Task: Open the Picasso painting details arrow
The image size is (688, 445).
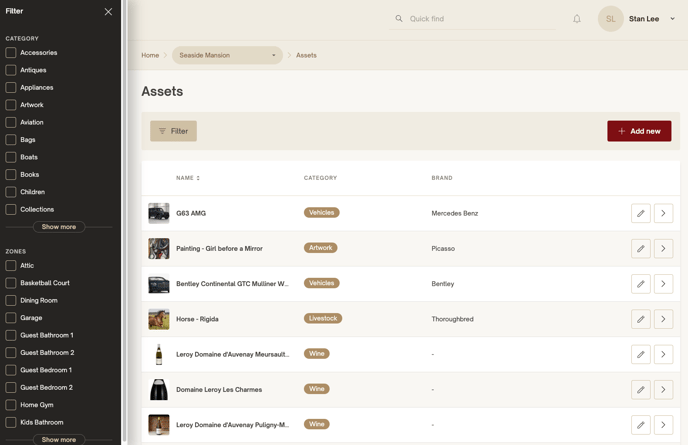Action: pos(663,248)
